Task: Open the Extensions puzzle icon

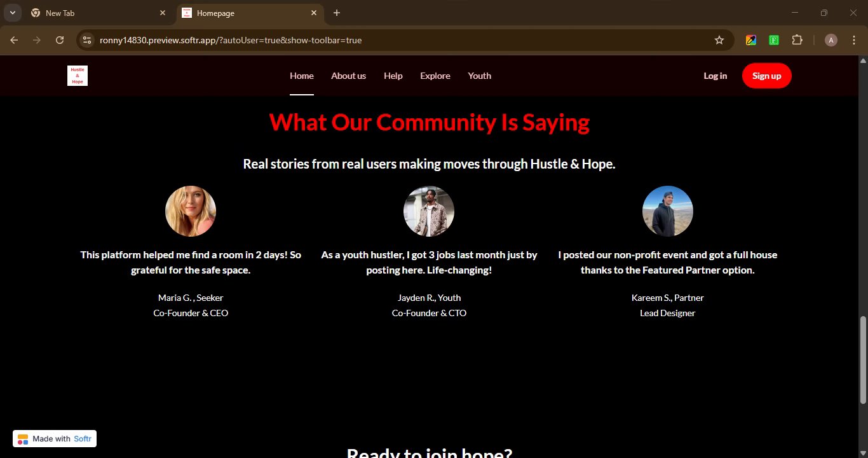Action: click(797, 40)
